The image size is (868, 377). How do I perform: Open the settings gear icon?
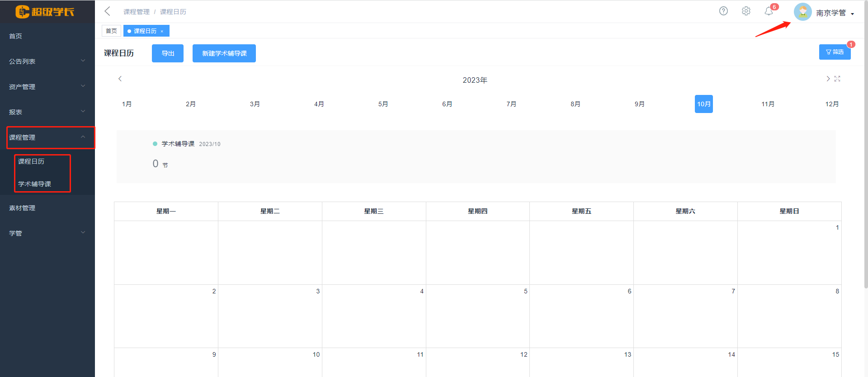click(x=746, y=11)
